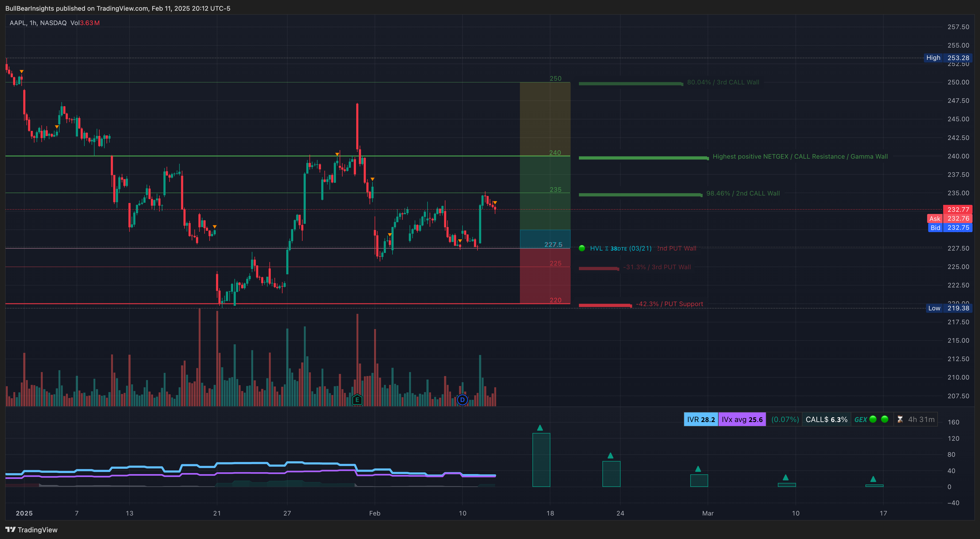Click the teal triangle above the Mar bar
The height and width of the screenshot is (539, 980).
tap(698, 468)
